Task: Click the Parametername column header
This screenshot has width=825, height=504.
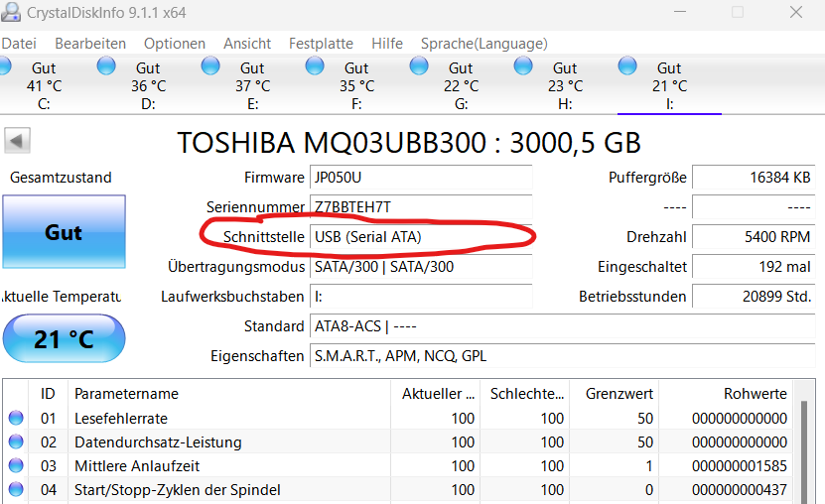Action: (229, 393)
